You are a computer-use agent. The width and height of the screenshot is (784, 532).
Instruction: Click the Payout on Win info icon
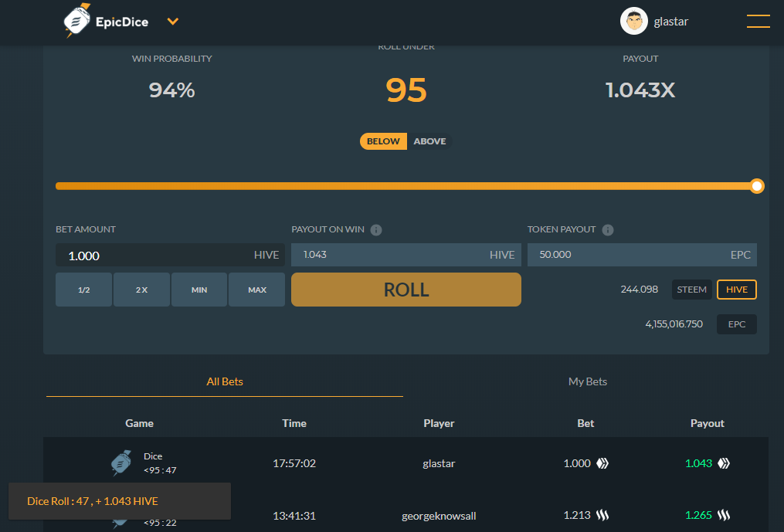376,230
